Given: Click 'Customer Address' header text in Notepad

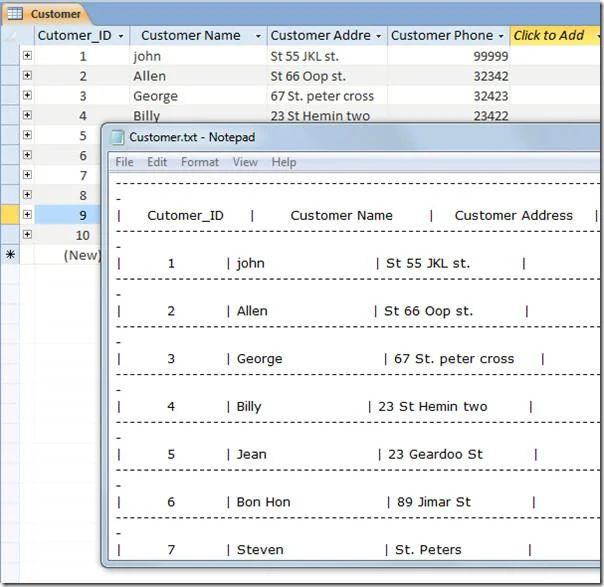Looking at the screenshot, I should tap(513, 215).
